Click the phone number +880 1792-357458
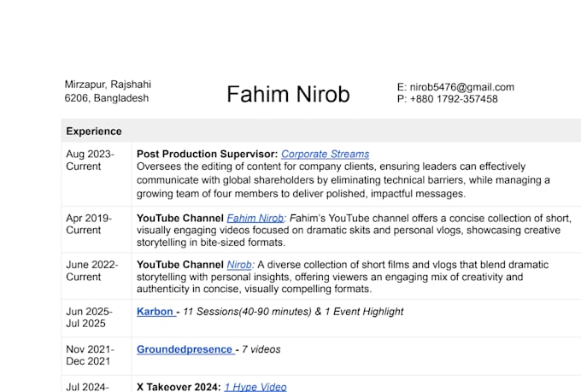 point(454,99)
